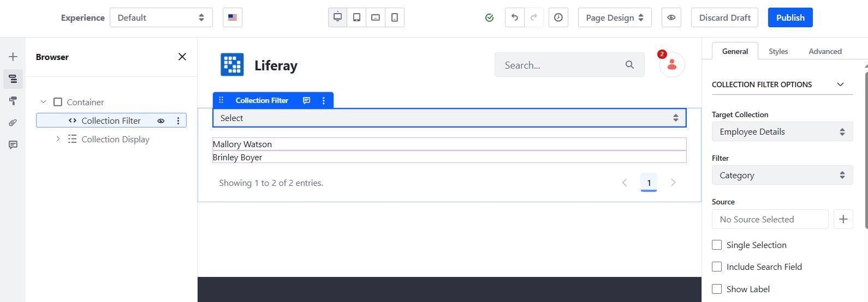Image resolution: width=868 pixels, height=302 pixels.
Task: Redo the last change
Action: tap(534, 17)
